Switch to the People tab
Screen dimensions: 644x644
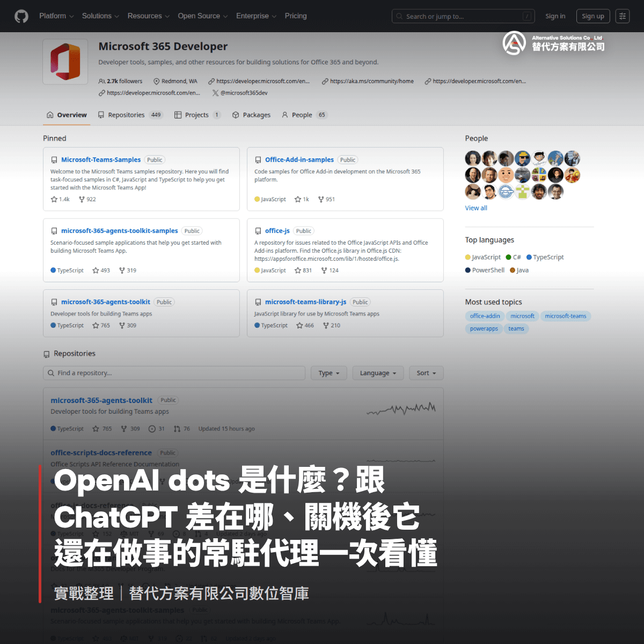[x=304, y=115]
